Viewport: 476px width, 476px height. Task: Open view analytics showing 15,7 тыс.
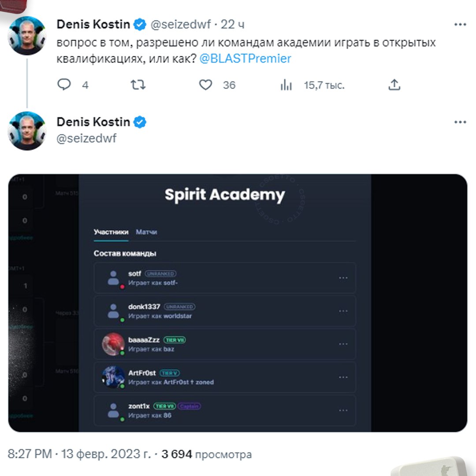286,85
